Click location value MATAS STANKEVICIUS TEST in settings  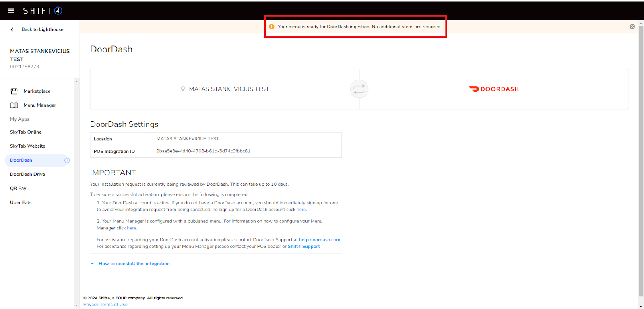click(188, 139)
